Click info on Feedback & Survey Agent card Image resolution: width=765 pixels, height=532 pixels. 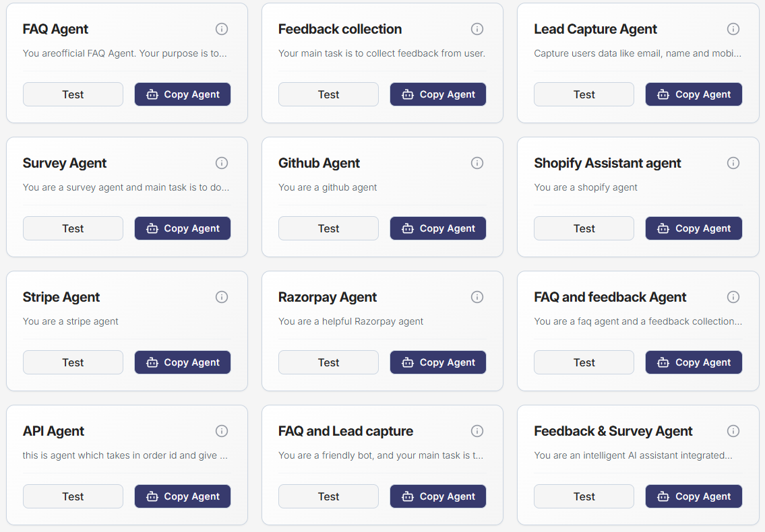pyautogui.click(x=733, y=431)
